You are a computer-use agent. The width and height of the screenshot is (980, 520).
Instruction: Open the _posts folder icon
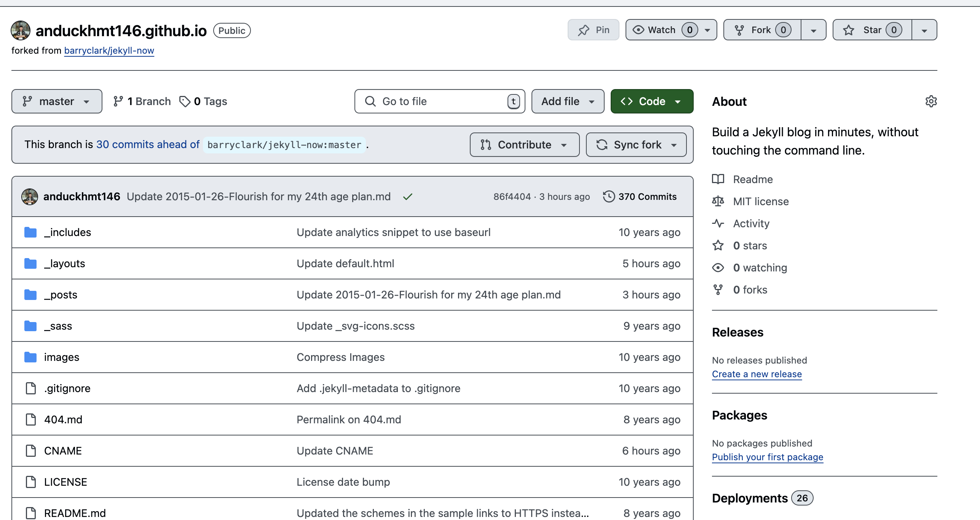pos(30,295)
